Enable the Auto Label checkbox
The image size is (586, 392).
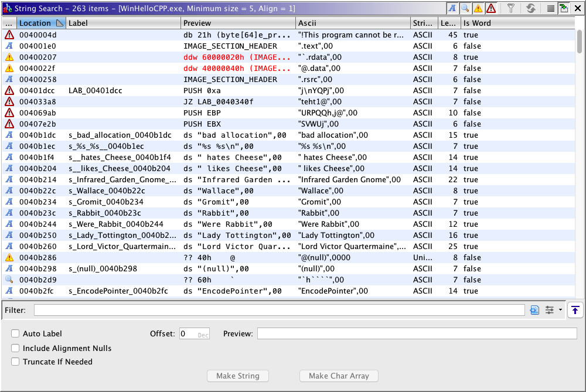click(15, 334)
